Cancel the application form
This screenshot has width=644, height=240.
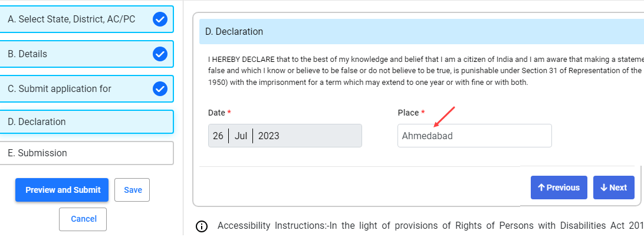pos(83,219)
